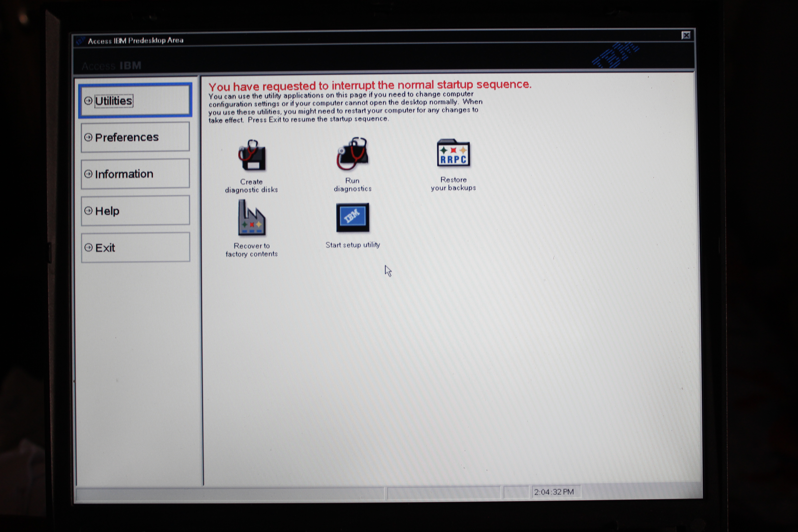Screen dimensions: 798x532
Task: Click the 'Run diagnostics' text label
Action: [353, 185]
